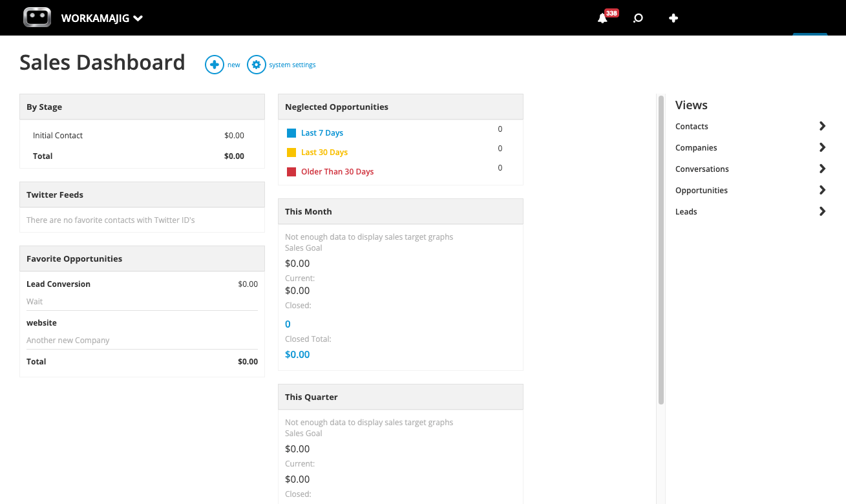This screenshot has width=846, height=504.
Task: Open the notifications bell with 338 badge
Action: (x=603, y=18)
